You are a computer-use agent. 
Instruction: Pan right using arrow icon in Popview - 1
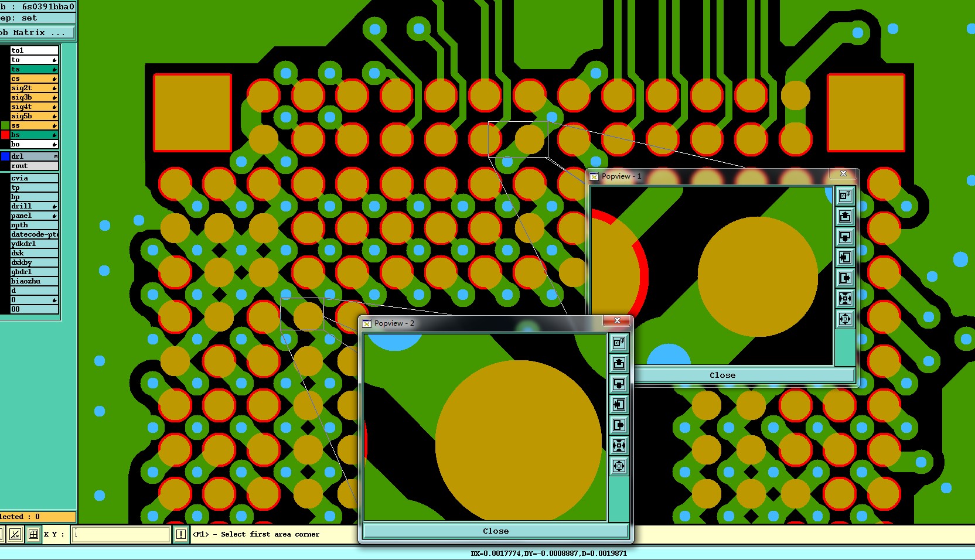coord(845,278)
